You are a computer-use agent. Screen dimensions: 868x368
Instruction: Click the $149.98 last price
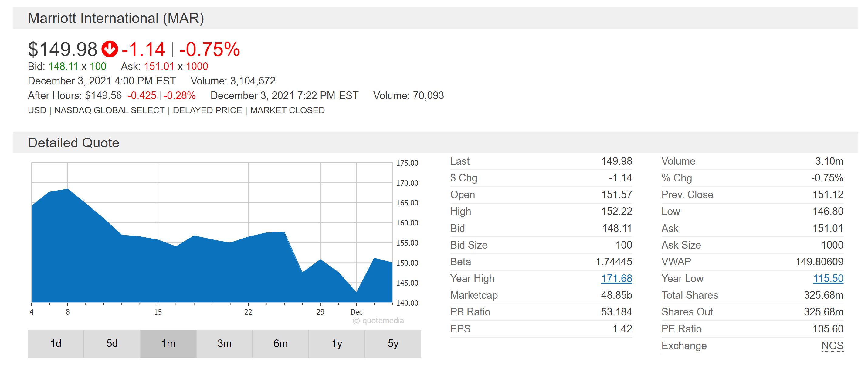point(63,49)
